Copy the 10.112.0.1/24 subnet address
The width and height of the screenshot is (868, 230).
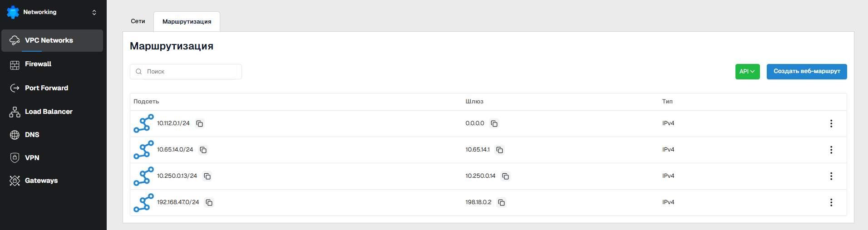coord(200,123)
